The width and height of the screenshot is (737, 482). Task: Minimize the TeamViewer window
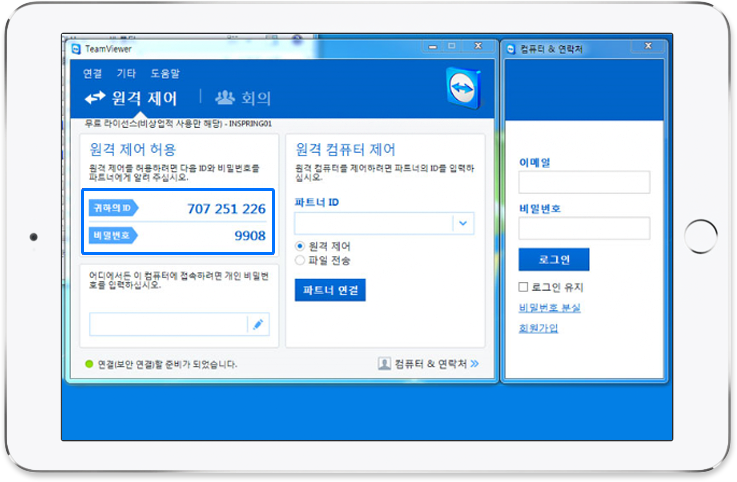point(433,47)
